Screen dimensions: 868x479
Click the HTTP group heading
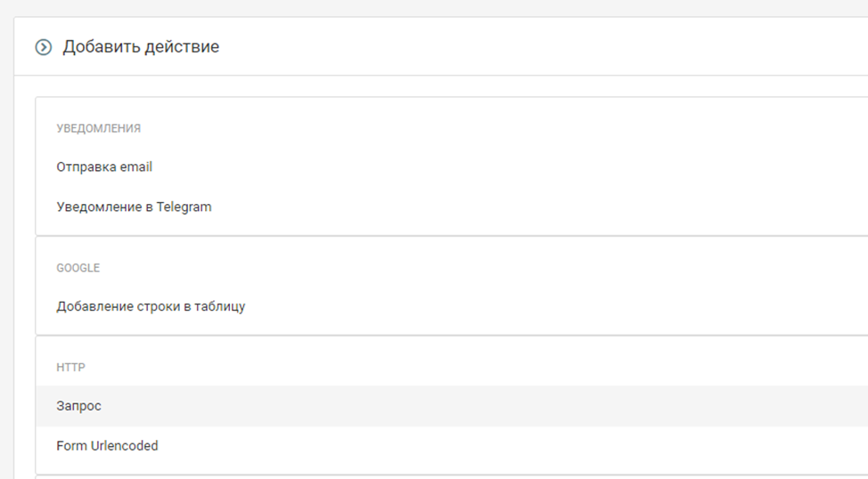[x=70, y=367]
